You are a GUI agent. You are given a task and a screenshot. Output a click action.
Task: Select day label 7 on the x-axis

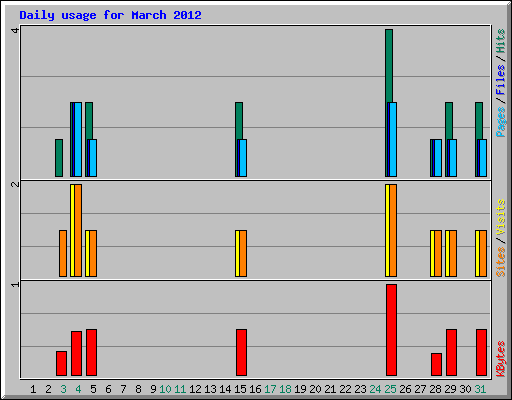[x=123, y=389]
